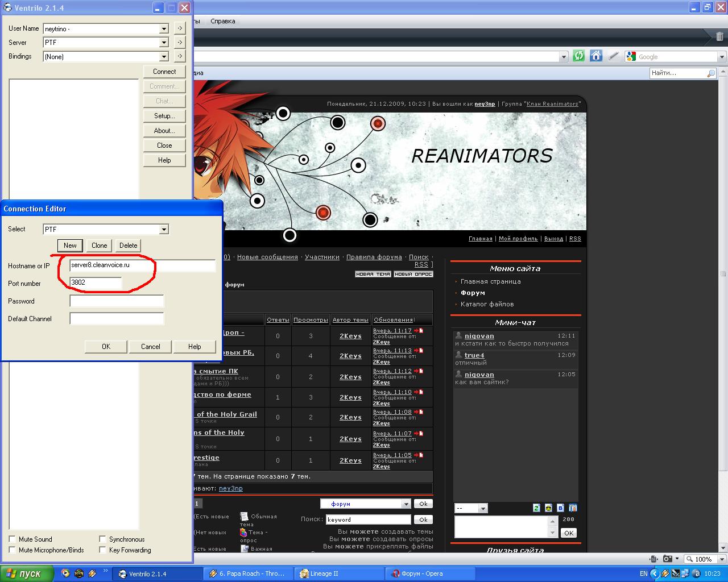The image size is (728, 582).
Task: Open Opera's closed tabs trash icon
Action: coord(720,37)
